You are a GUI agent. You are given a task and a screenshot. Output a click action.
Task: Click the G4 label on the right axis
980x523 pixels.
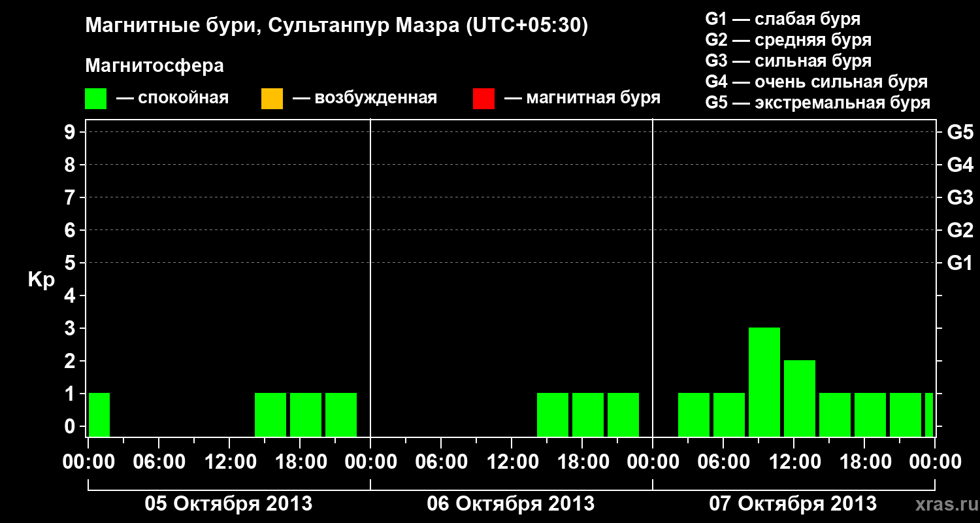pyautogui.click(x=960, y=165)
